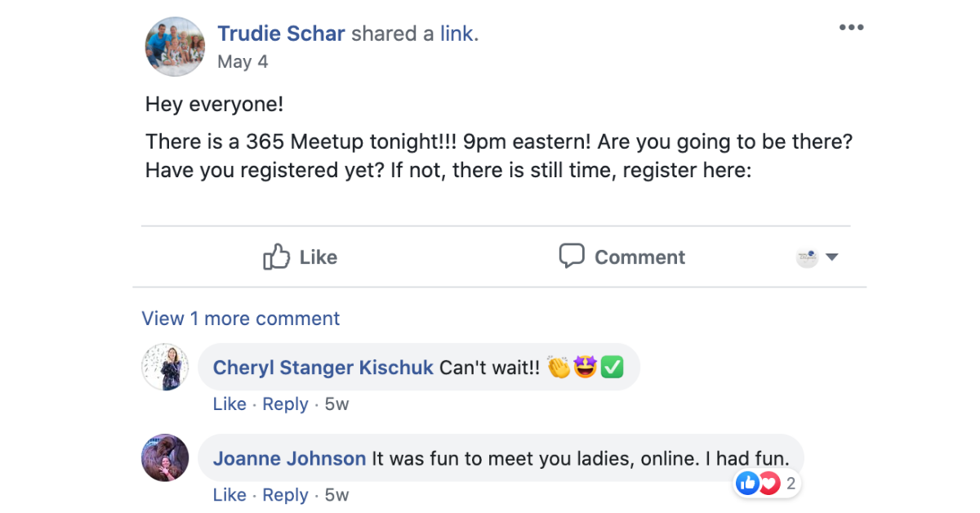The height and width of the screenshot is (513, 980).
Task: Reply to Cheryl Stanger Kischuk's comment
Action: click(285, 404)
